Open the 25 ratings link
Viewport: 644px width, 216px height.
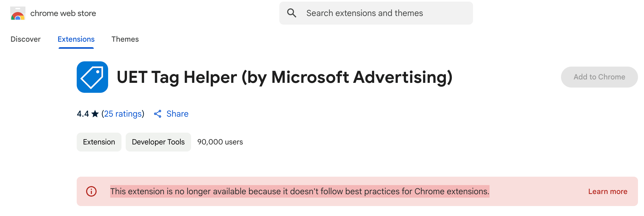[x=123, y=114]
